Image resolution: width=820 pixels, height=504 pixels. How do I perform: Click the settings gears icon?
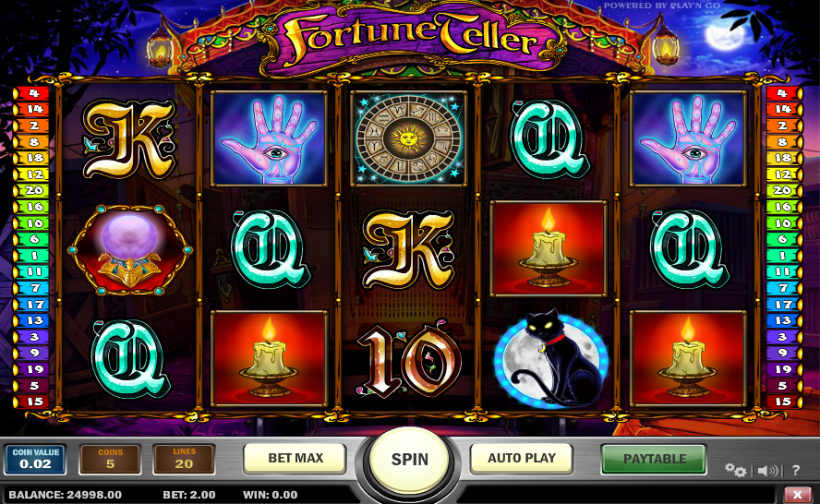coord(735,470)
